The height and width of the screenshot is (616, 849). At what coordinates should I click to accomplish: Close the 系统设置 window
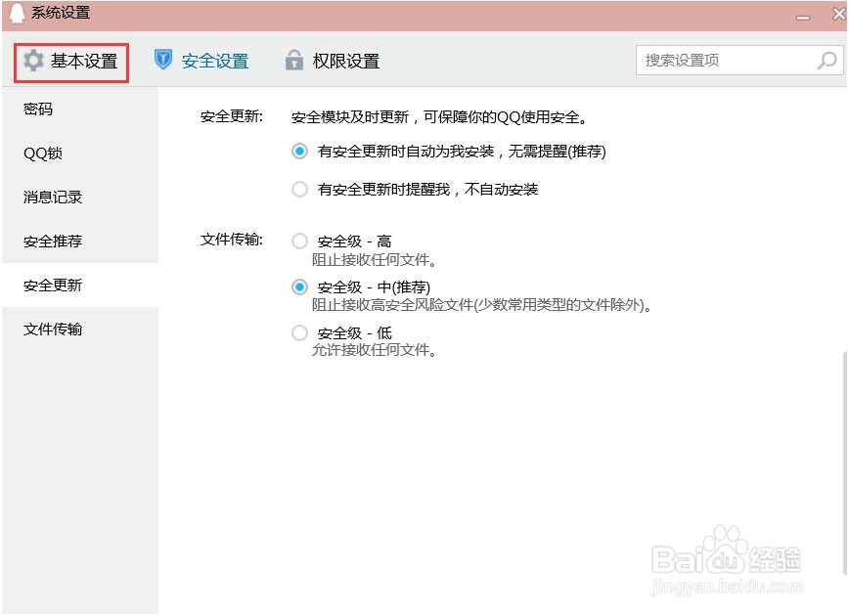(x=838, y=14)
